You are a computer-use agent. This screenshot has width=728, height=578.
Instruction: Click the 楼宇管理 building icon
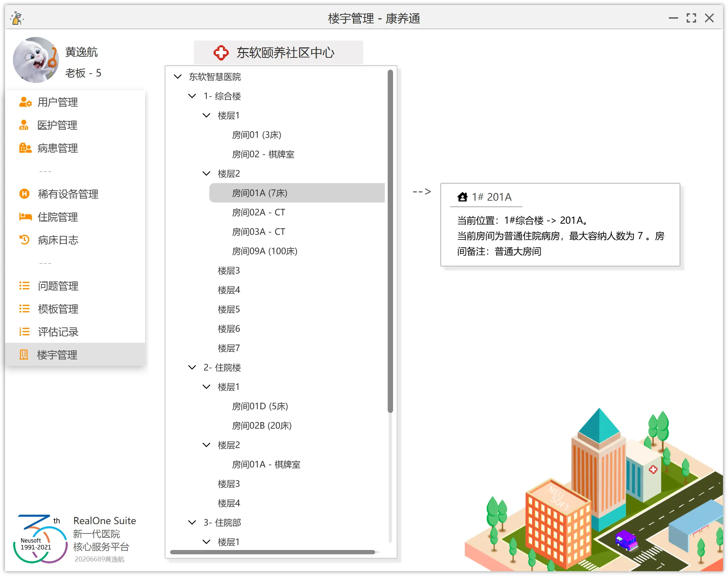[x=24, y=355]
